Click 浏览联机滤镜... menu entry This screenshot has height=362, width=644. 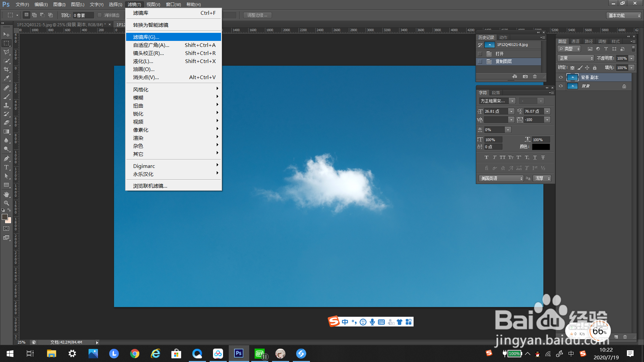coord(150,186)
